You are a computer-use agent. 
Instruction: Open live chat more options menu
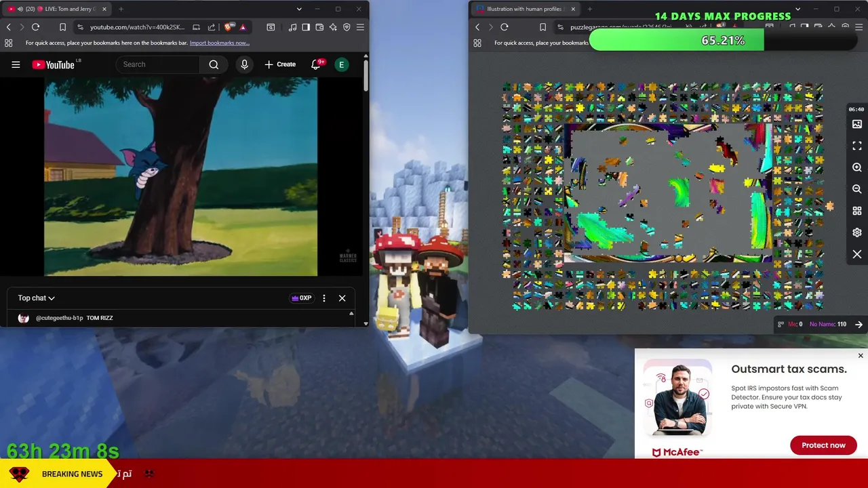pyautogui.click(x=324, y=298)
